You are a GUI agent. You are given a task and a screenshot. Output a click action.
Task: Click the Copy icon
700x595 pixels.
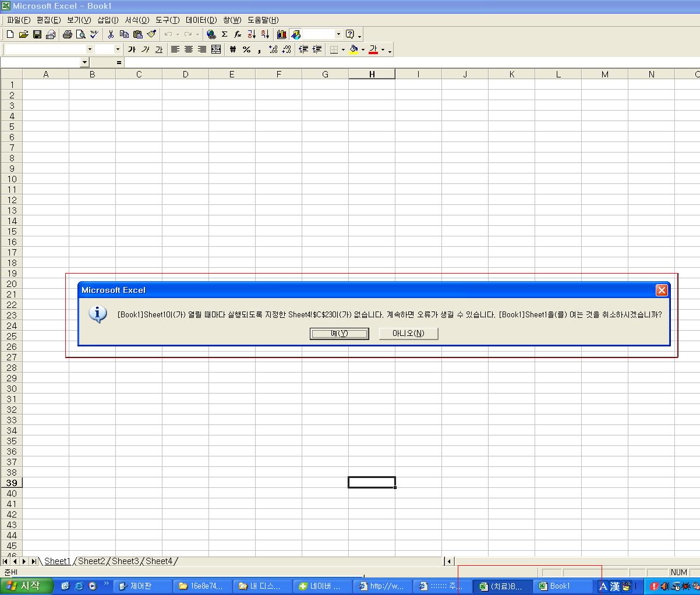(124, 34)
